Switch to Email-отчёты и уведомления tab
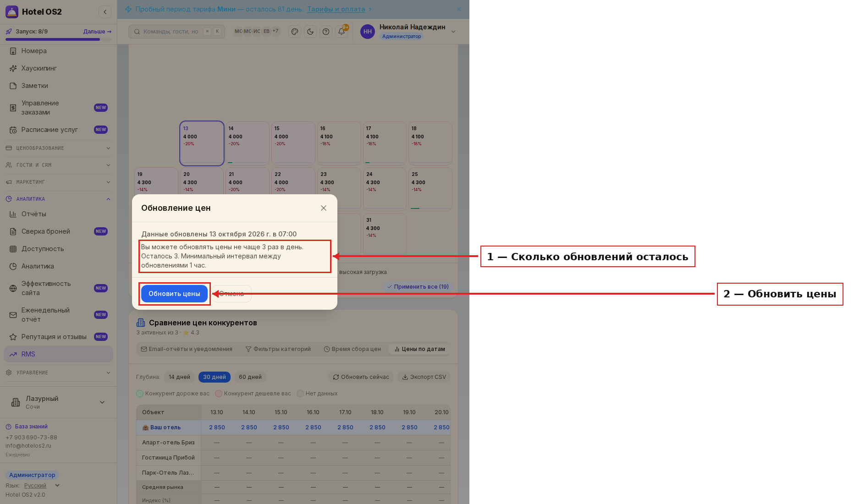Viewport: 854px width, 504px height. click(x=187, y=349)
